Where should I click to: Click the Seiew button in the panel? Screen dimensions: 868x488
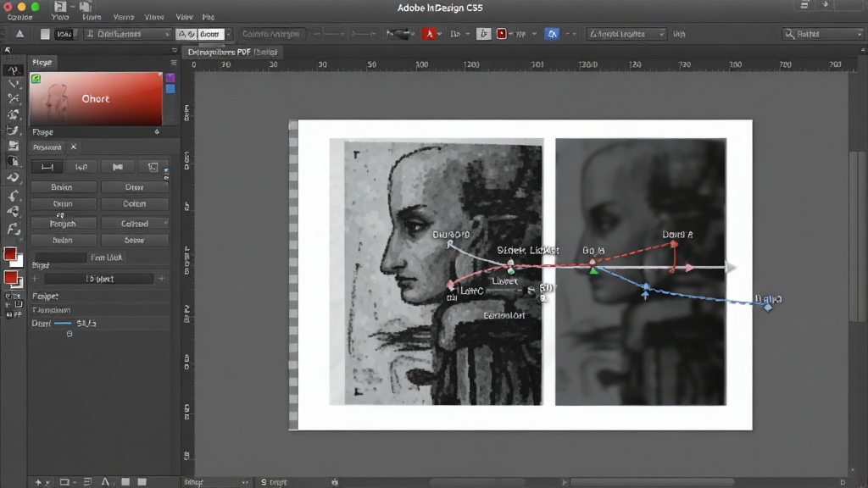[x=135, y=240]
